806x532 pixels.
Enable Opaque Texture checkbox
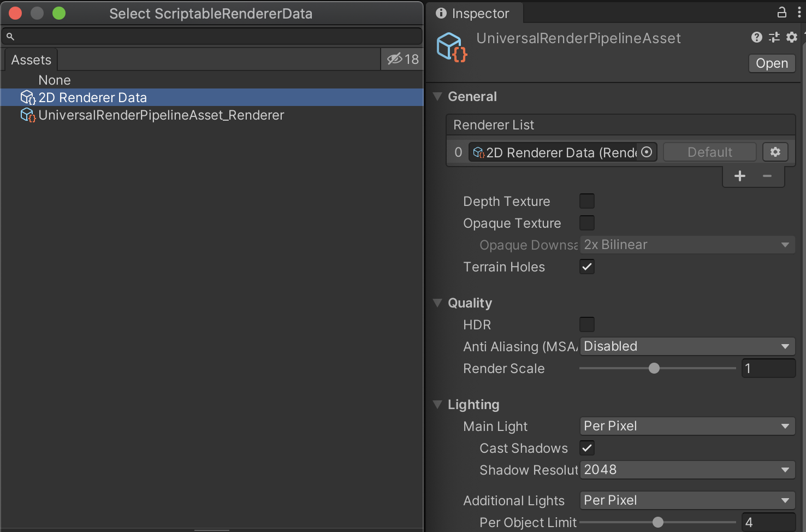(x=587, y=223)
